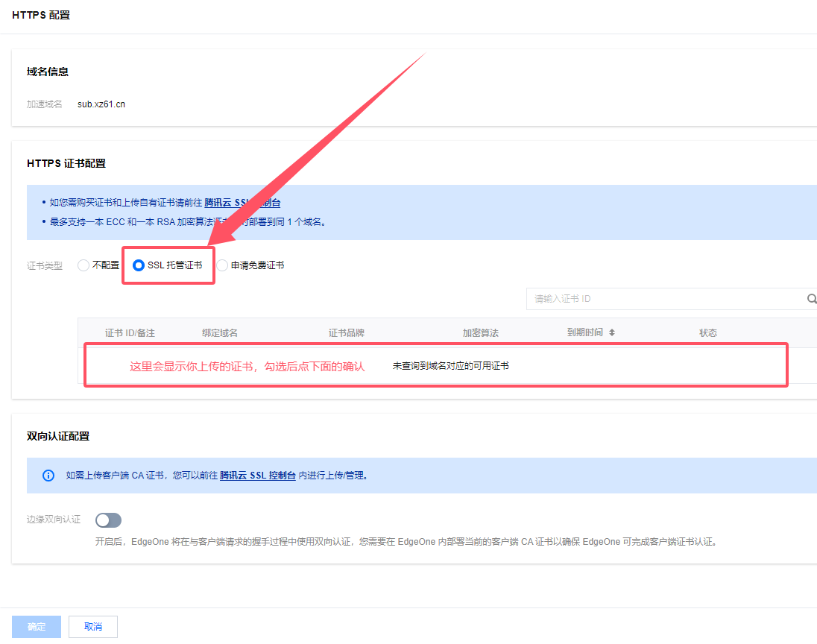817x644 pixels.
Task: Click the 取消 button
Action: [93, 626]
